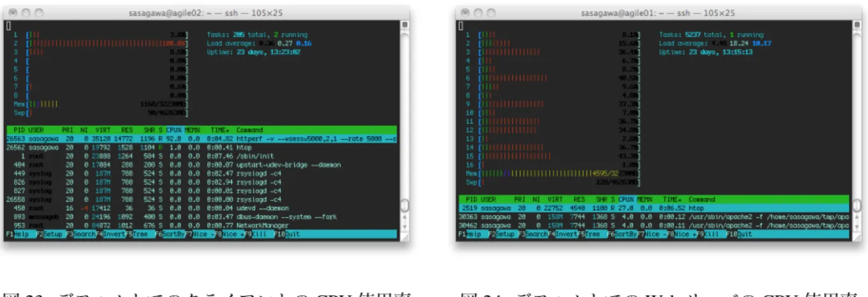Select the upstart-udev-bridge --daemon row

(x=203, y=164)
